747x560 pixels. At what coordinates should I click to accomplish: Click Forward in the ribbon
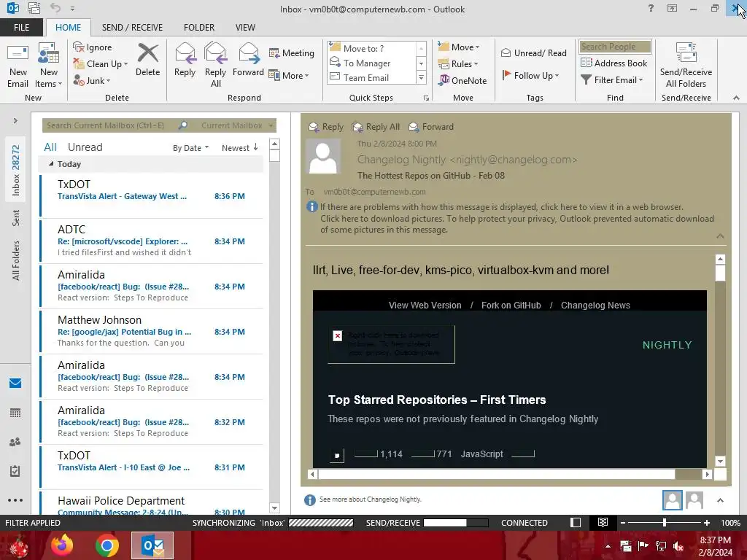248,61
